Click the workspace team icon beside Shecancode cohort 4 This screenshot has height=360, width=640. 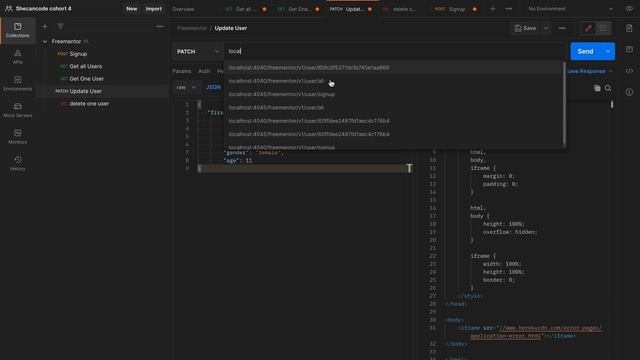click(x=9, y=9)
